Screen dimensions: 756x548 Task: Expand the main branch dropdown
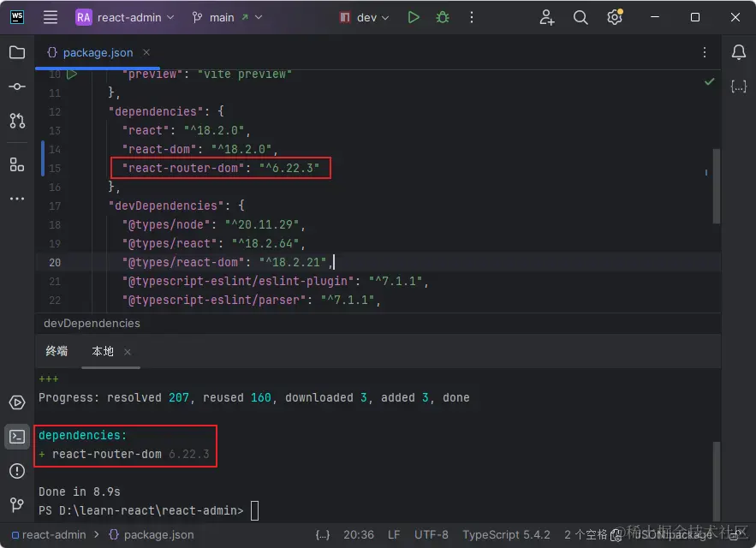point(227,17)
